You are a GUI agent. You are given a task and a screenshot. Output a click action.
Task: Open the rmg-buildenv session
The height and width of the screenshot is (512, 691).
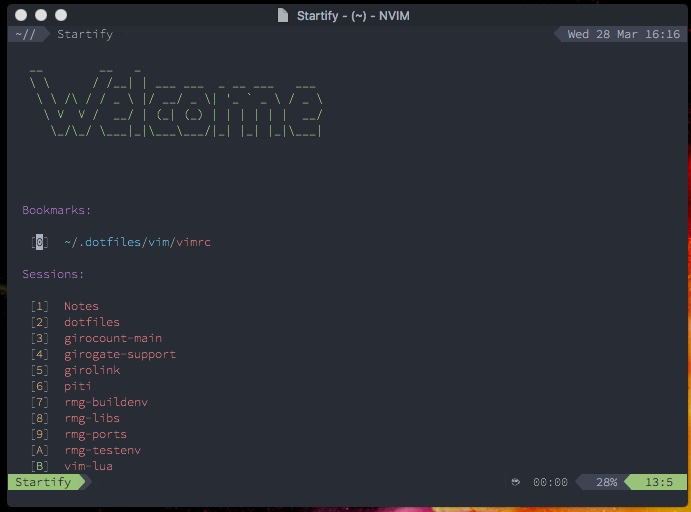[106, 402]
